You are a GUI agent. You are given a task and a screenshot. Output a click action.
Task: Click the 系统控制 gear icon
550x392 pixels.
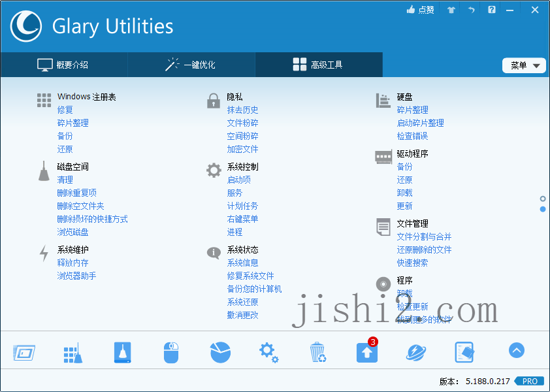[x=214, y=171]
